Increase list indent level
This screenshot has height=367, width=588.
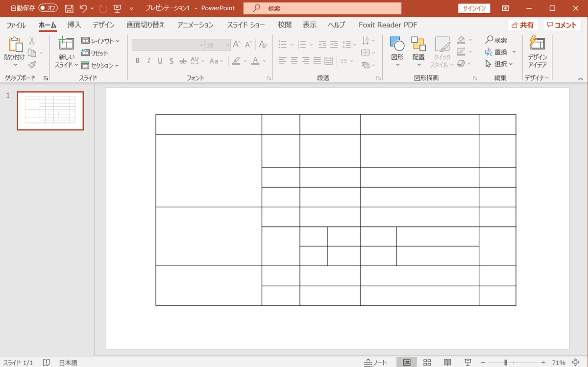[x=334, y=45]
